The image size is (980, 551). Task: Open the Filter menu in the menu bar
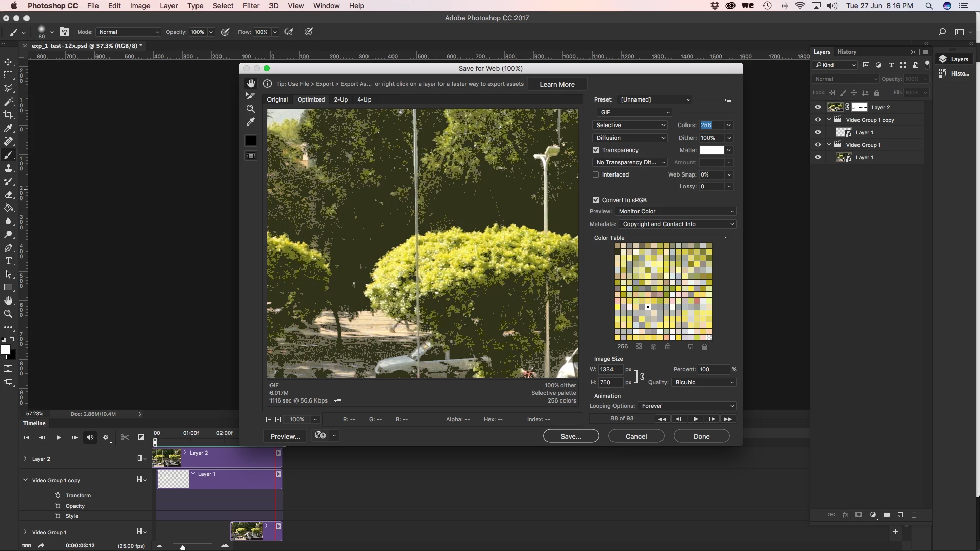pyautogui.click(x=251, y=6)
